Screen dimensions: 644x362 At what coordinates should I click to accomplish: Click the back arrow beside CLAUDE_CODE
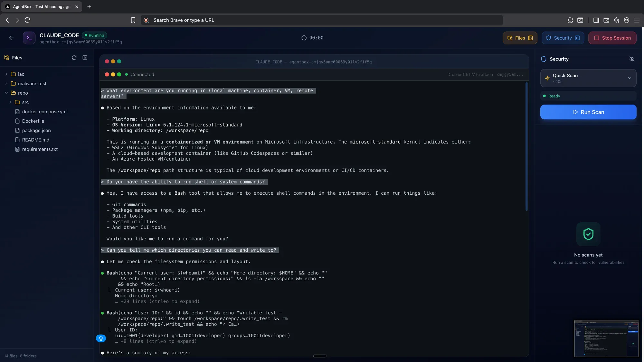(12, 38)
